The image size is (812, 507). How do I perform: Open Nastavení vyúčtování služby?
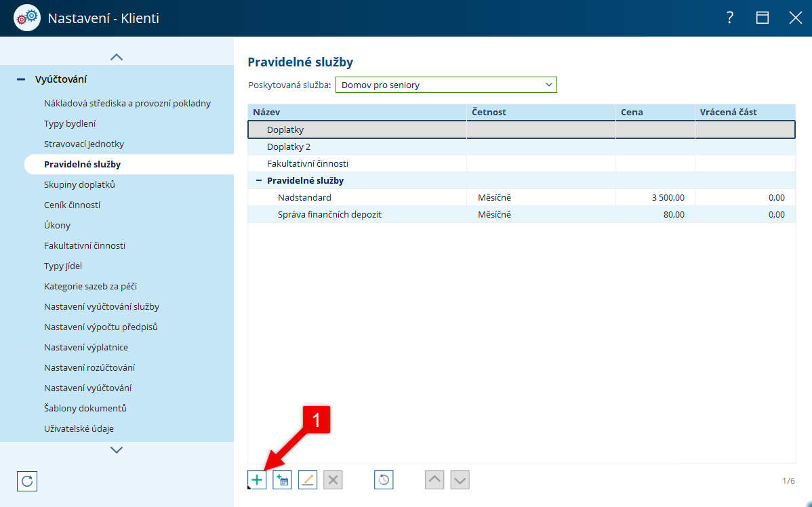tap(102, 306)
